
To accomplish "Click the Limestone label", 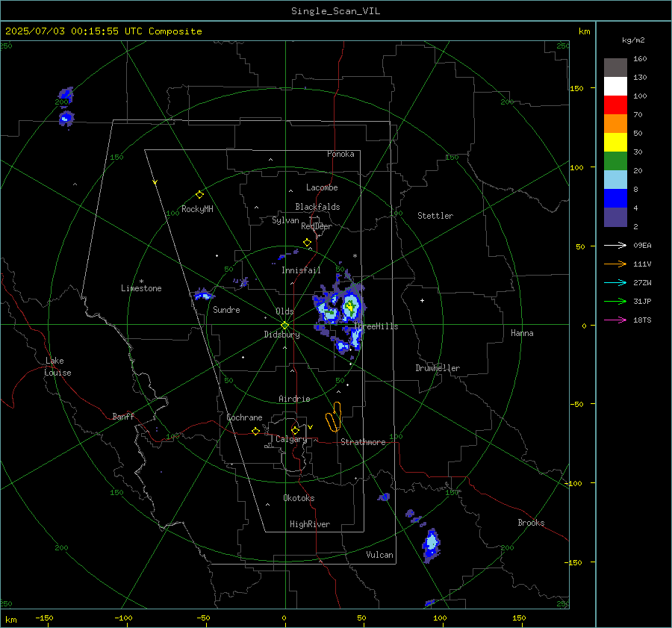I will tap(141, 288).
